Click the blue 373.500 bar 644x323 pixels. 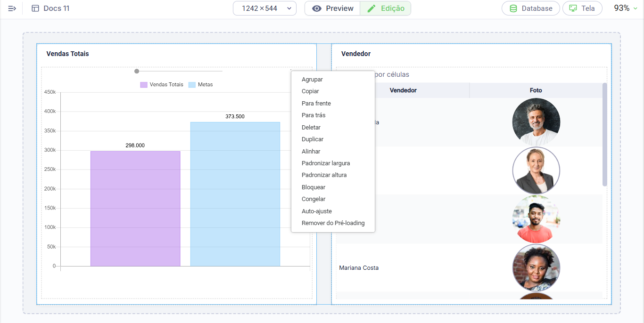click(x=235, y=194)
